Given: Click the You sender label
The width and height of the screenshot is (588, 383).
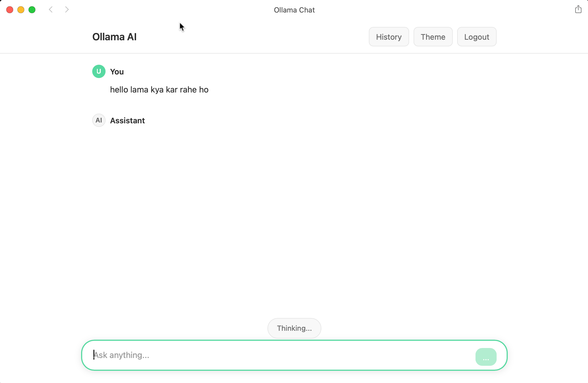Looking at the screenshot, I should point(117,72).
